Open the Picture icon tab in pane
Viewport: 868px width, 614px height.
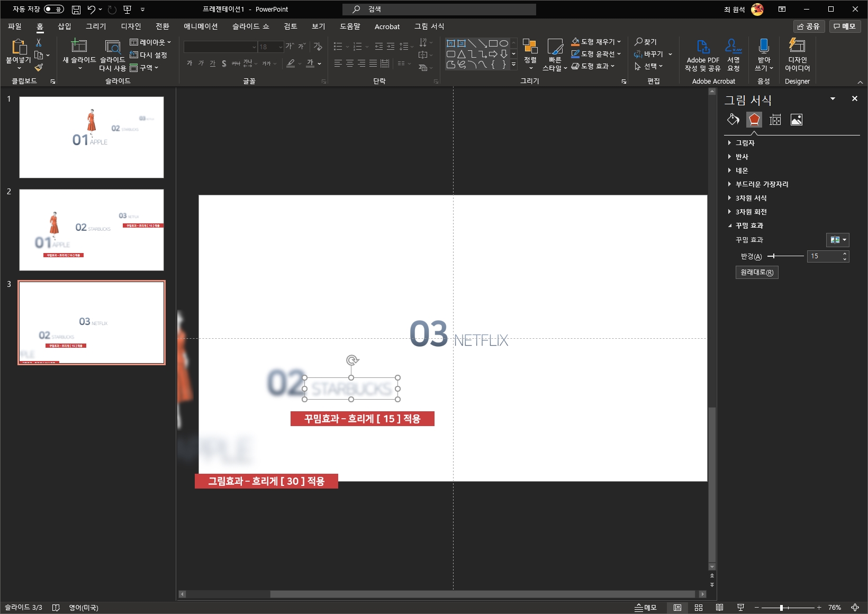point(797,120)
